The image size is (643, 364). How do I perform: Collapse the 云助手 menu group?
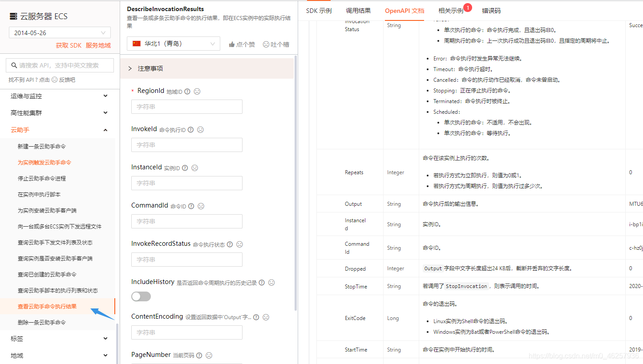pyautogui.click(x=59, y=130)
